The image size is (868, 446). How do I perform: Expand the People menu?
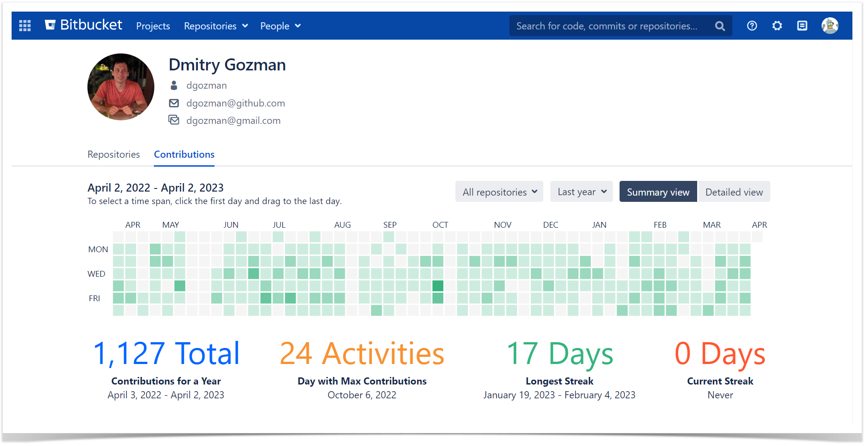point(281,26)
